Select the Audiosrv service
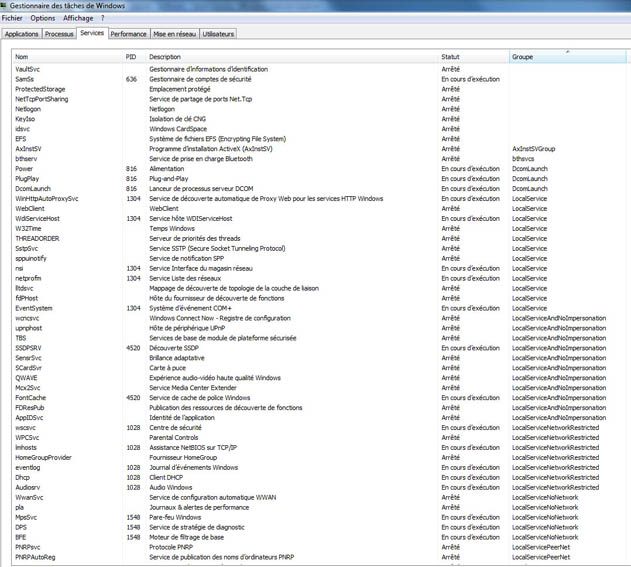 coord(27,487)
